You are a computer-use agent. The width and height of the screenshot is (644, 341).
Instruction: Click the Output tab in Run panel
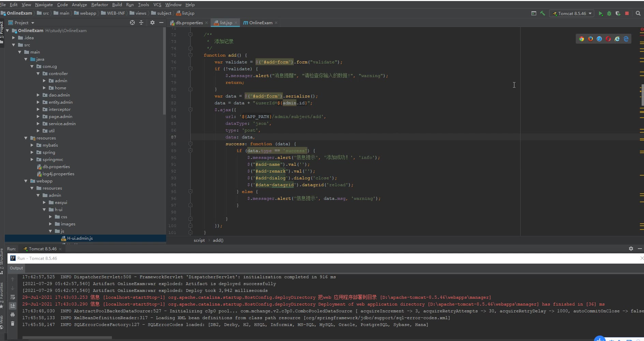pyautogui.click(x=16, y=268)
